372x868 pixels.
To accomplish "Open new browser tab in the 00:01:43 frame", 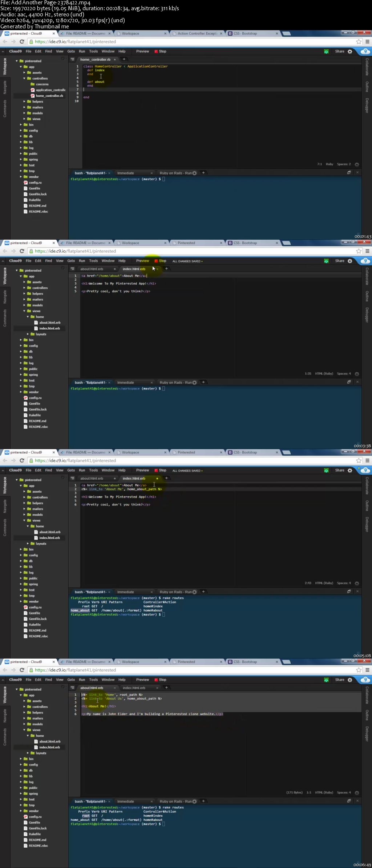I will [x=287, y=33].
